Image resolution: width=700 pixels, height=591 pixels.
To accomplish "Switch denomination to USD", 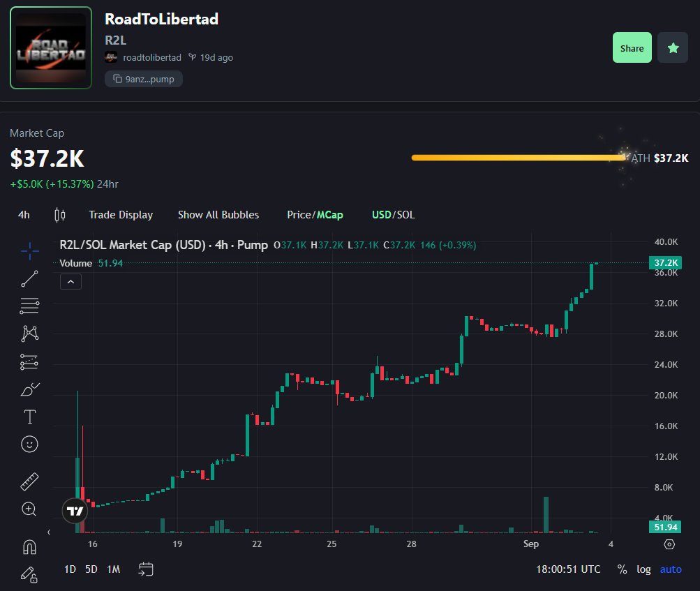I will point(381,215).
